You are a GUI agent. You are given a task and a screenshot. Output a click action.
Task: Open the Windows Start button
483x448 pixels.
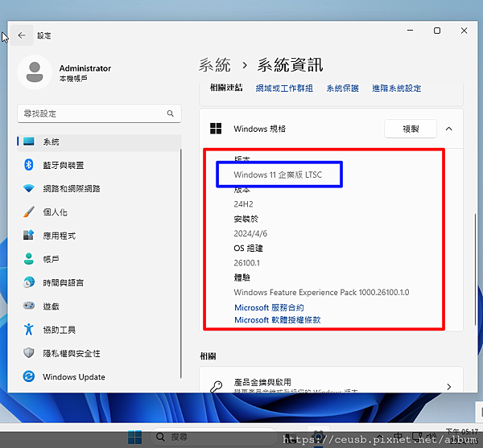coord(134,438)
